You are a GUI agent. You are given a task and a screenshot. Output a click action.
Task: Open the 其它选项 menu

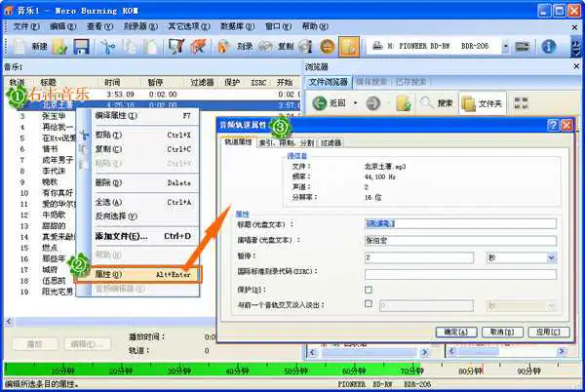tap(189, 26)
